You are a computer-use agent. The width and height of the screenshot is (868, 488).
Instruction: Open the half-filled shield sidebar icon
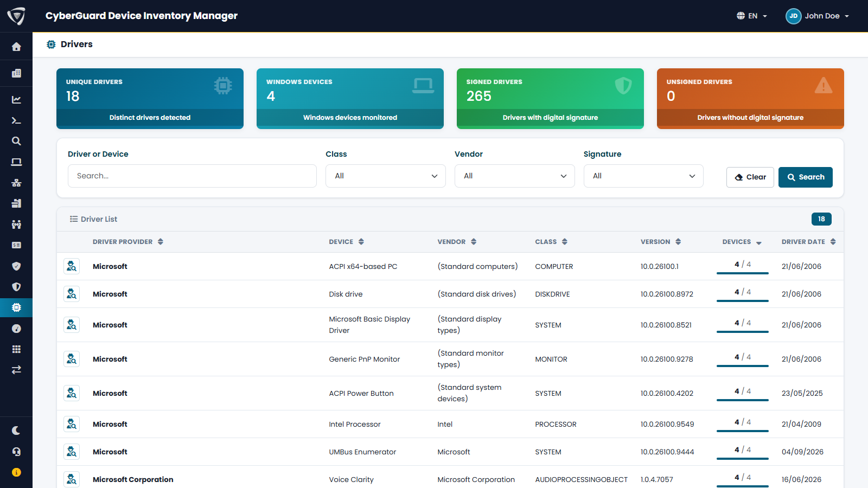(16, 287)
